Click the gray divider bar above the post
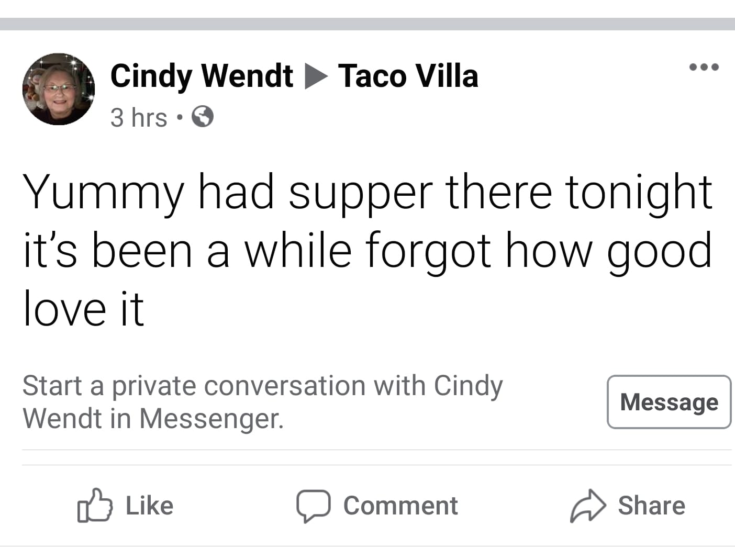Screen dimensions: 735x560 (x=367, y=24)
